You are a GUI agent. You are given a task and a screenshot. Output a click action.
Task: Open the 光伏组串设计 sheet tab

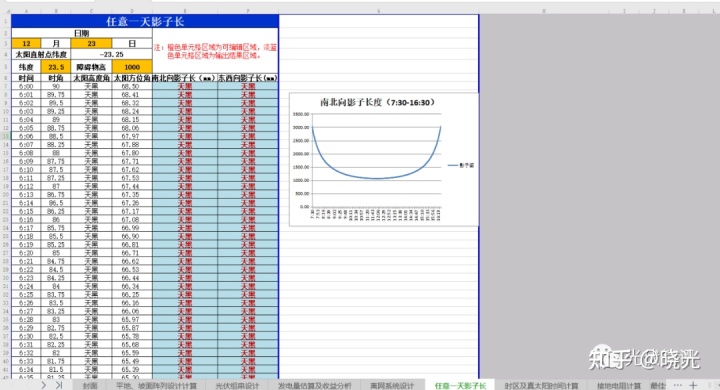237,385
